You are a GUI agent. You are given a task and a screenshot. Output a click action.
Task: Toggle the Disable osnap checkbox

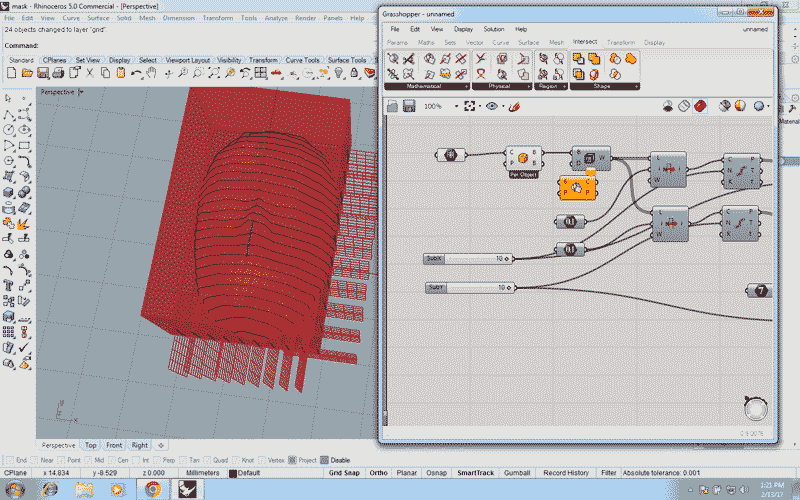[x=324, y=460]
